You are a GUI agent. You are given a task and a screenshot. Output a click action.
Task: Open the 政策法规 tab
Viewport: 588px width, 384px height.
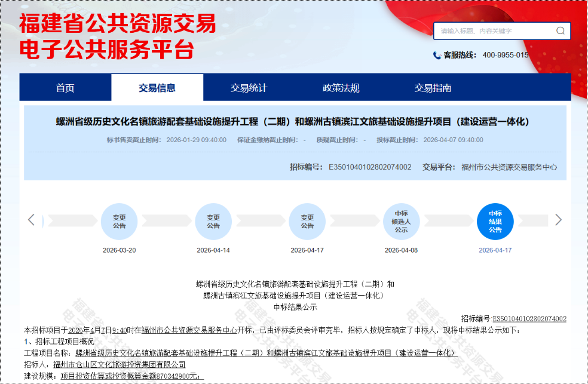click(341, 88)
